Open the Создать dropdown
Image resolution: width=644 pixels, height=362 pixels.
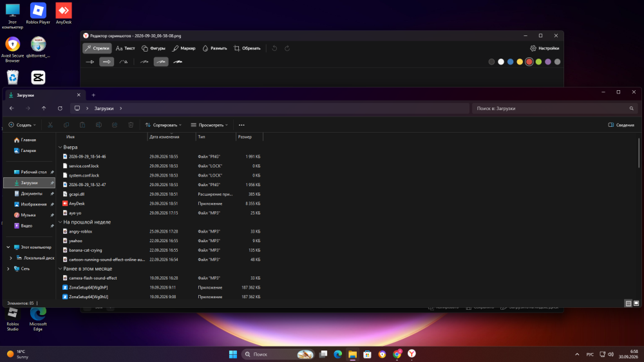[x=22, y=125]
